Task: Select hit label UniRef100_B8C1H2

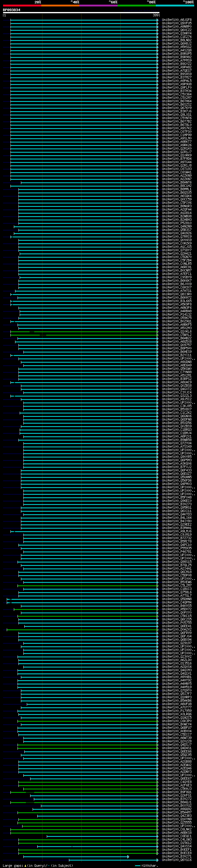Action: 177,186
